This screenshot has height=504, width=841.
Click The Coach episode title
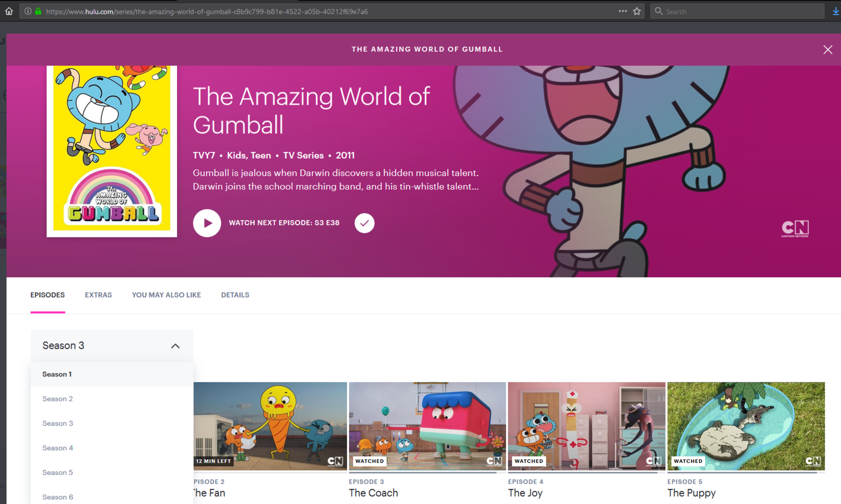coord(373,493)
